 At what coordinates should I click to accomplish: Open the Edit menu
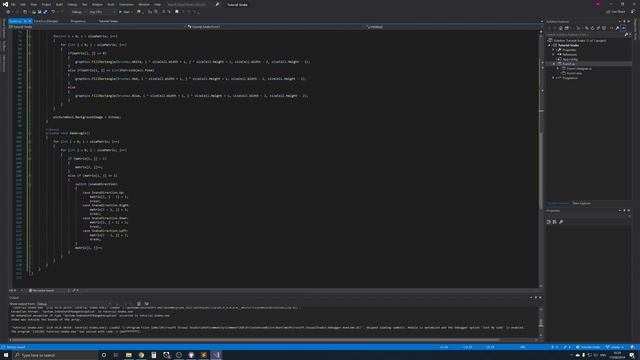click(23, 4)
